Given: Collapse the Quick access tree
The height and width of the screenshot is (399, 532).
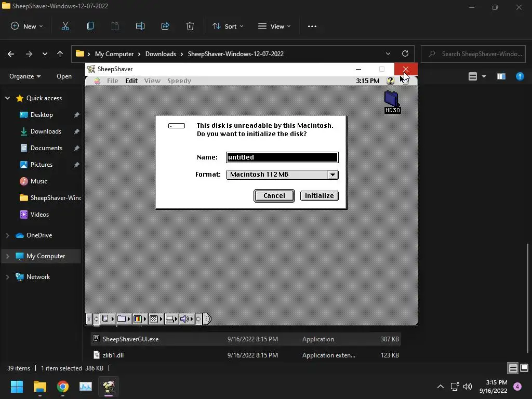Looking at the screenshot, I should pos(7,98).
